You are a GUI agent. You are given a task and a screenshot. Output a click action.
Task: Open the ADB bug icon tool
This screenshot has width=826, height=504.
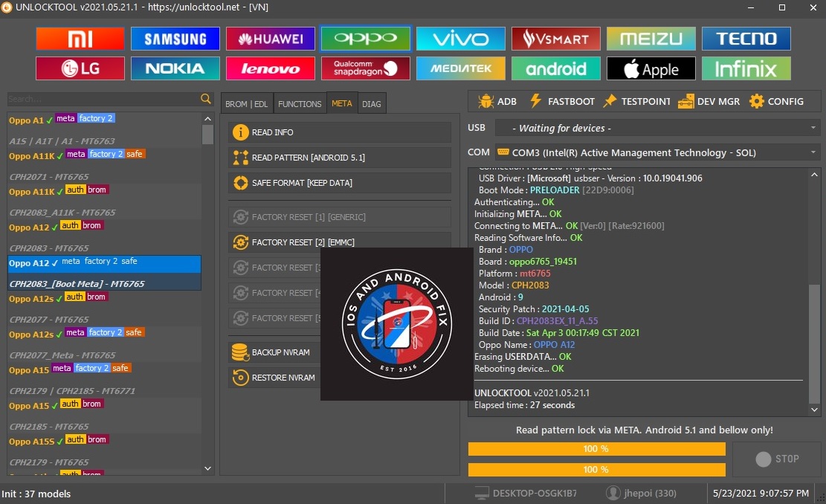pyautogui.click(x=497, y=101)
